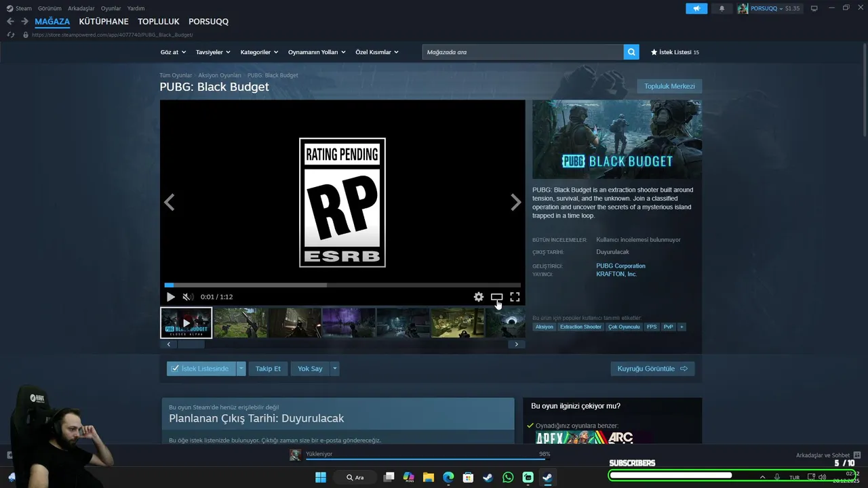Expand the Göz at dropdown

pyautogui.click(x=173, y=52)
